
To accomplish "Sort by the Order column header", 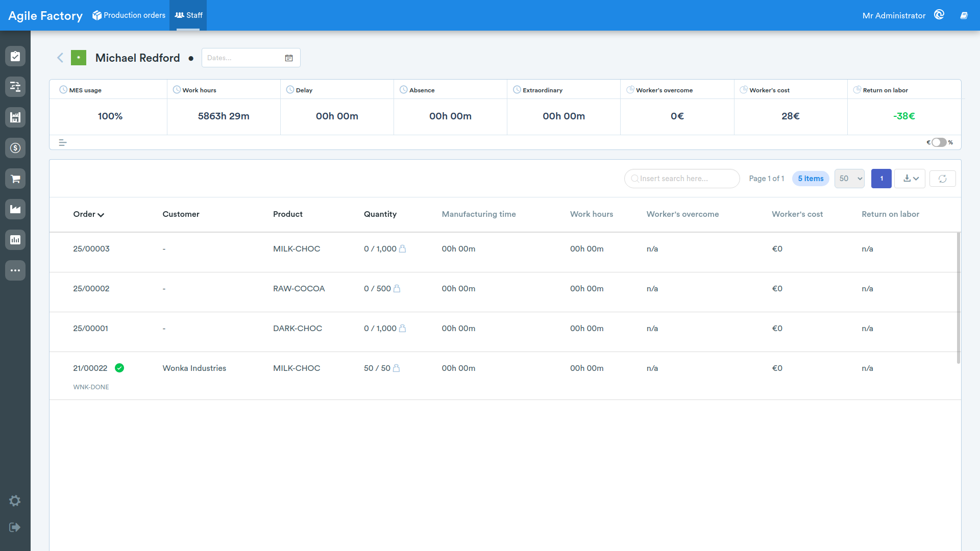I will pos(89,214).
